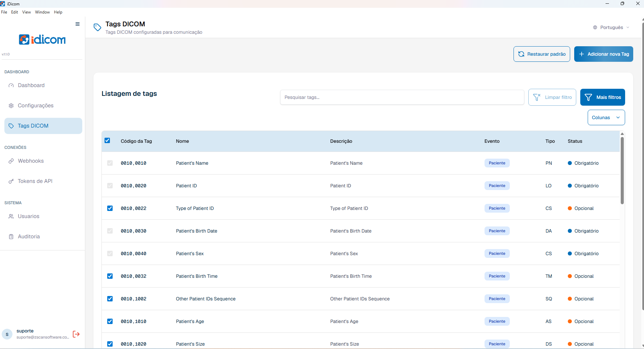Click the name cell Patient's Sex
The image size is (644, 349).
190,253
